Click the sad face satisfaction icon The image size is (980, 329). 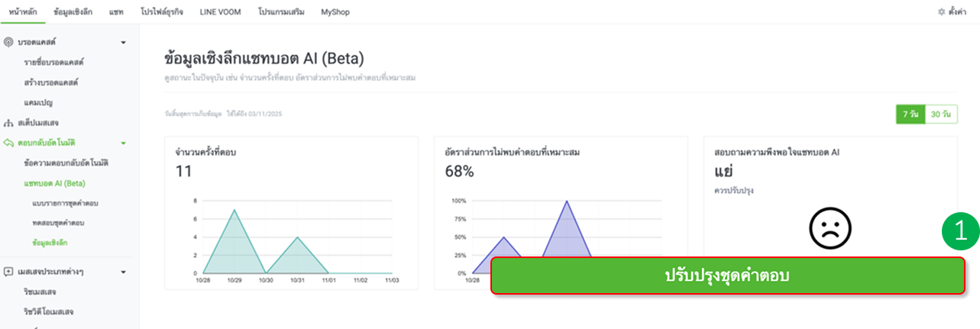[x=830, y=228]
